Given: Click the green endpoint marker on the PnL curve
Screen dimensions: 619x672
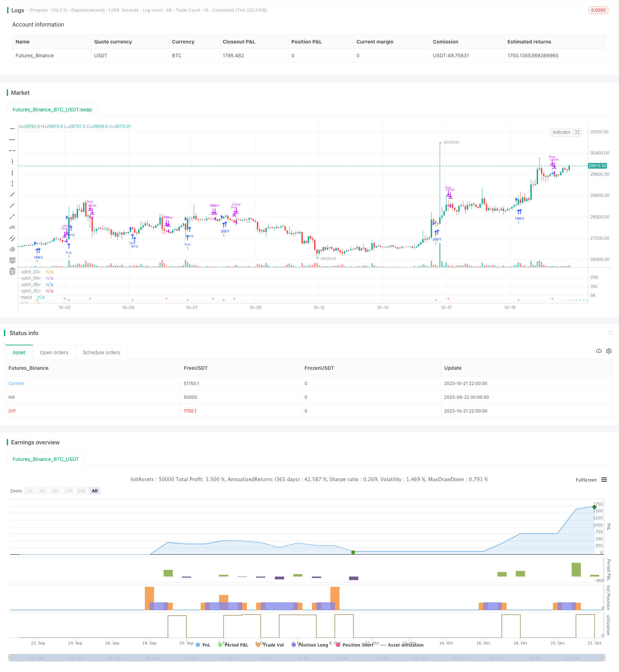Looking at the screenshot, I should 594,507.
